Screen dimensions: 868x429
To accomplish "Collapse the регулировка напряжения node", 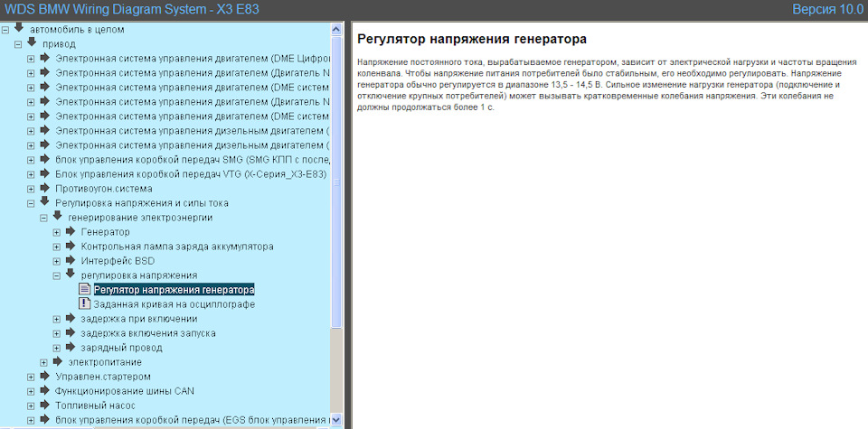I will coord(56,275).
